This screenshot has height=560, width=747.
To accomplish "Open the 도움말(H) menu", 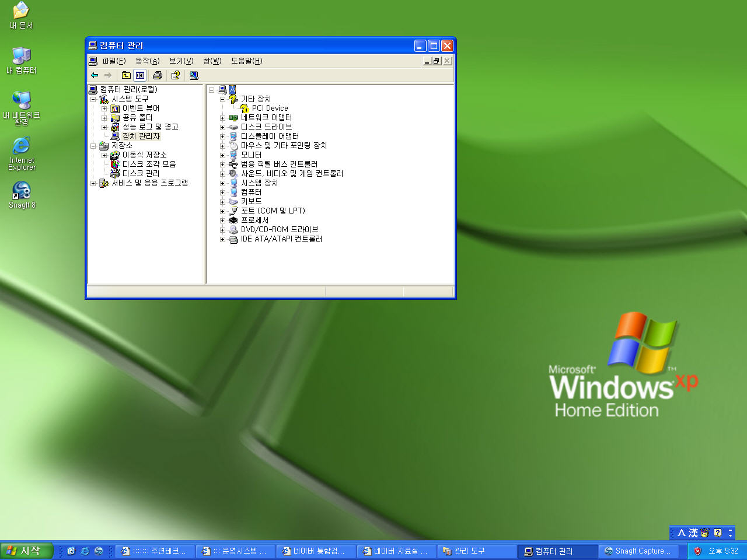I will tap(247, 61).
